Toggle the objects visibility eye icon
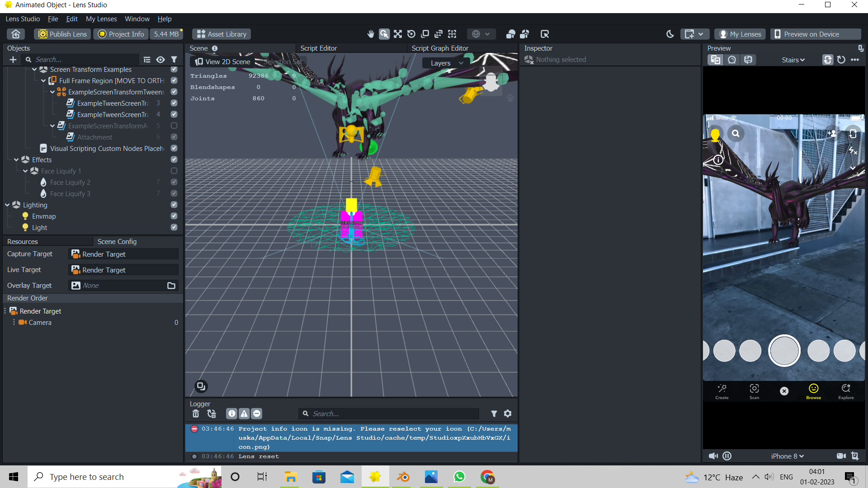Viewport: 868px width, 488px height. [x=160, y=60]
